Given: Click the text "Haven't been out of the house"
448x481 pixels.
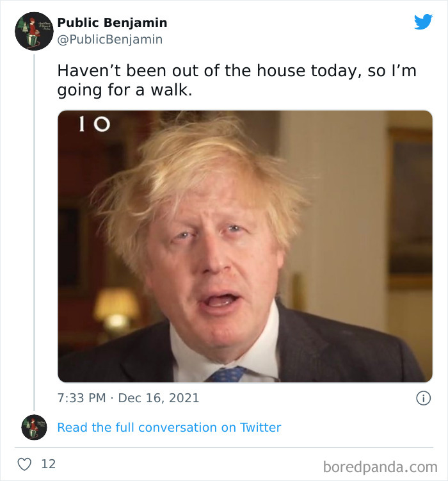Looking at the screenshot, I should pos(173,71).
